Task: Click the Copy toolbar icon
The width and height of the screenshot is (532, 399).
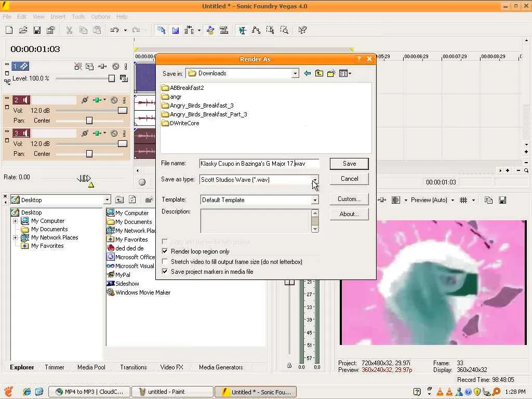Action: (83, 30)
